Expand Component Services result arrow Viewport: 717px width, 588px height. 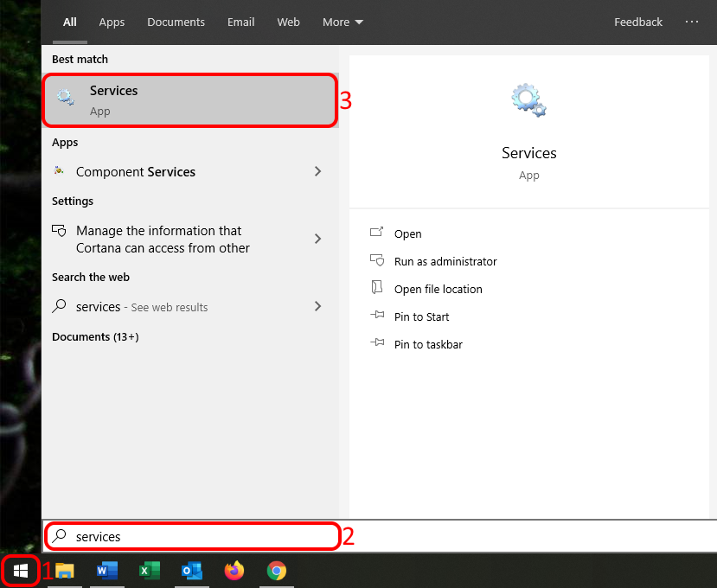[317, 171]
